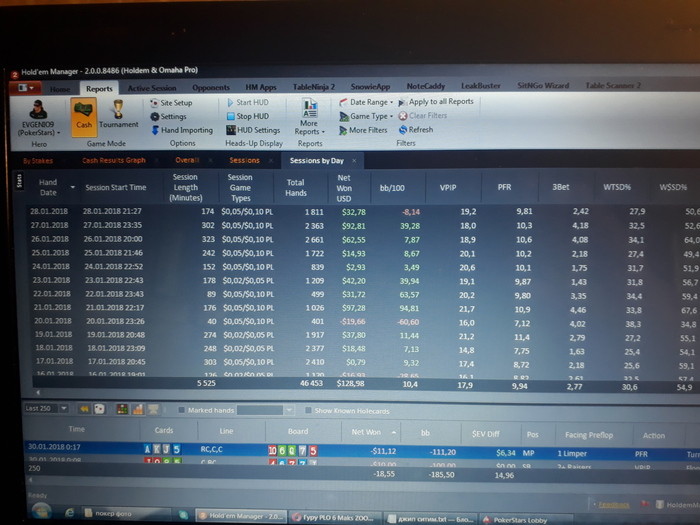700x525 pixels.
Task: Select the 20.01.2018 session row
Action: coord(362,321)
